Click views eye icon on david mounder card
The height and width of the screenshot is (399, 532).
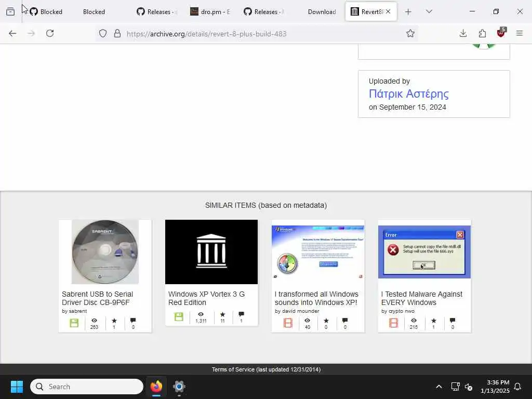(308, 320)
